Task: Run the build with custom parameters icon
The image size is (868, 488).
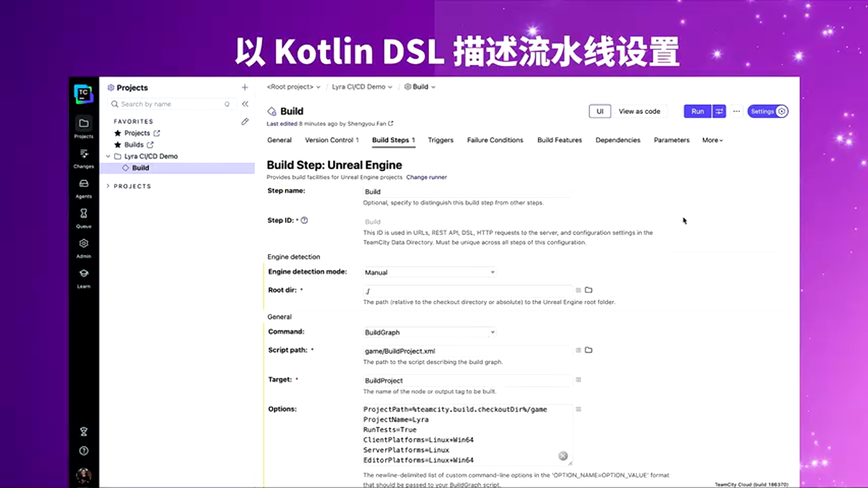Action: [x=718, y=111]
